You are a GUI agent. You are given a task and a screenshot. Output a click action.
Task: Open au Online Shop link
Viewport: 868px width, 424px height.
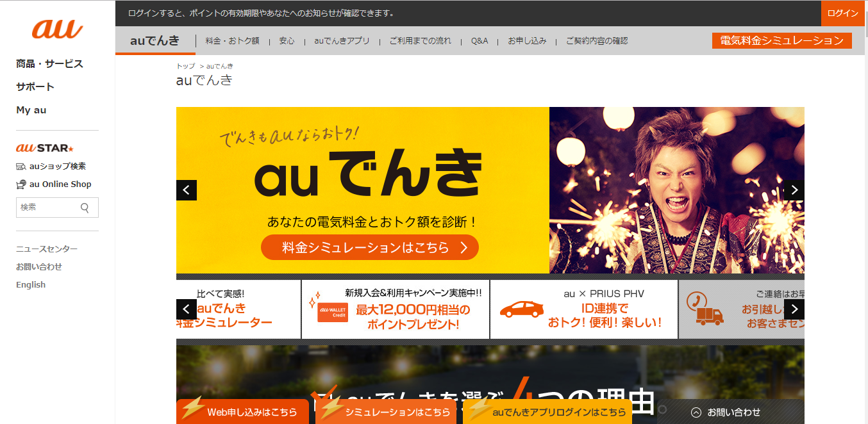60,184
